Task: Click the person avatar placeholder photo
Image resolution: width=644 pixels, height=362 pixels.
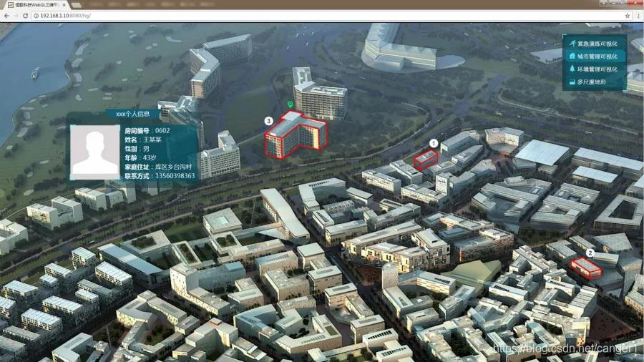Action: (95, 152)
